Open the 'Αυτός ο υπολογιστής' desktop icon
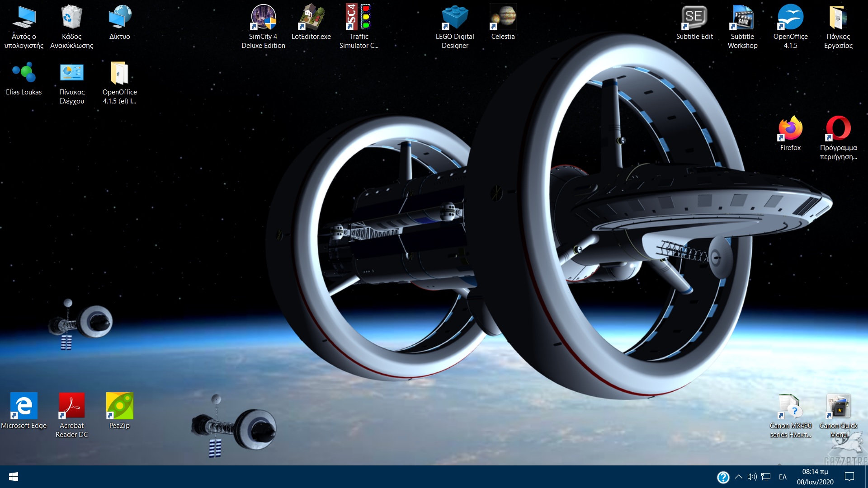 pyautogui.click(x=24, y=26)
